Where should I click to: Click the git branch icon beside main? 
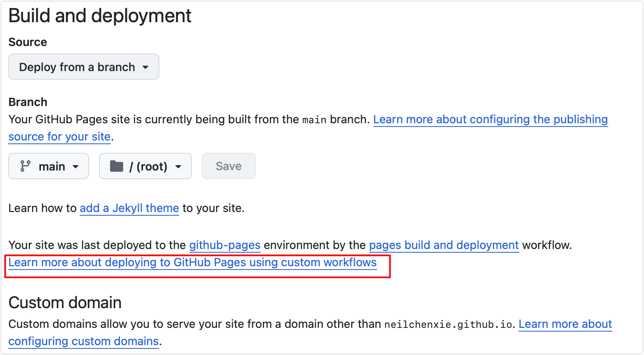[25, 166]
